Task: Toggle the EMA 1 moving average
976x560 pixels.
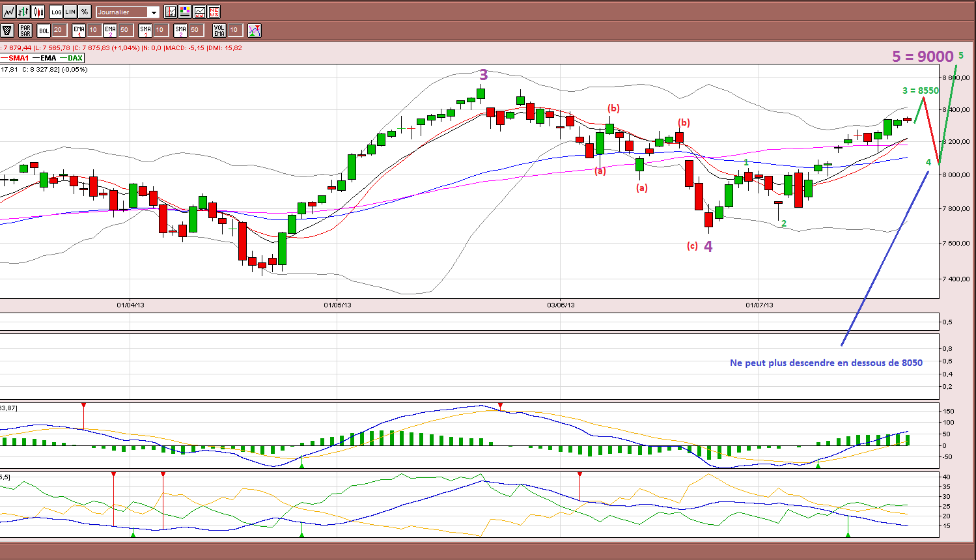Action: tap(79, 30)
